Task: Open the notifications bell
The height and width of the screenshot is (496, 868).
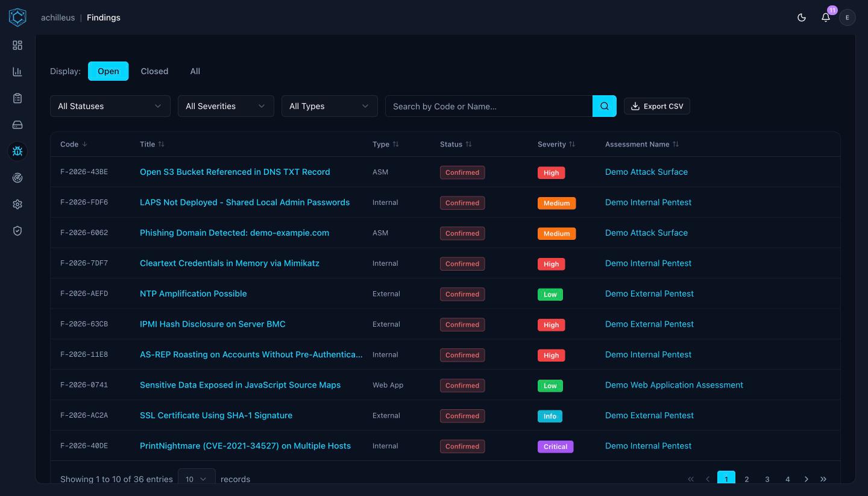Action: click(826, 17)
